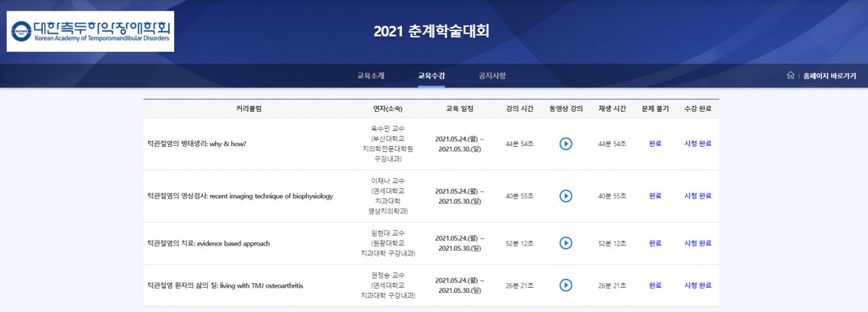Click 시청 완료 for 옥수민 교수 lecture

[698, 144]
